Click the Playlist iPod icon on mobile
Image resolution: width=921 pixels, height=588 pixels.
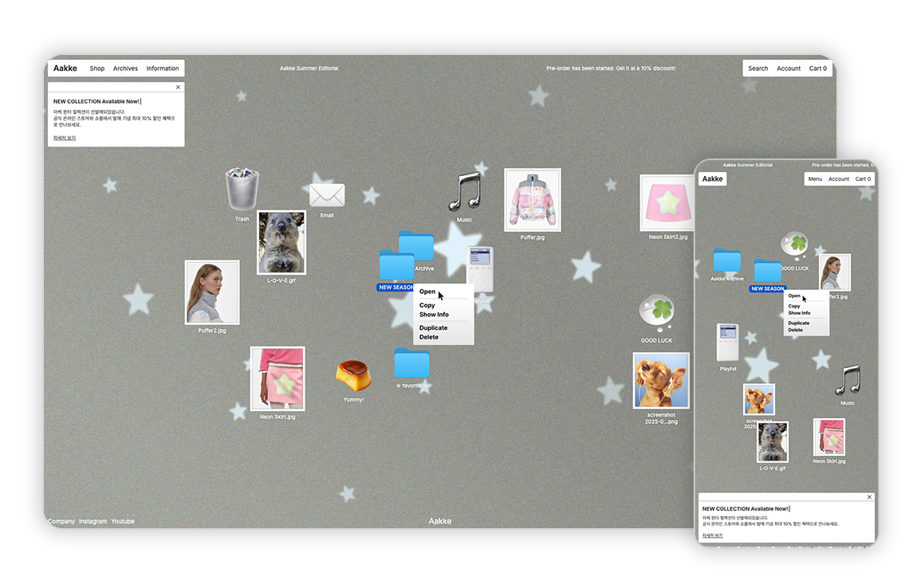pyautogui.click(x=728, y=343)
